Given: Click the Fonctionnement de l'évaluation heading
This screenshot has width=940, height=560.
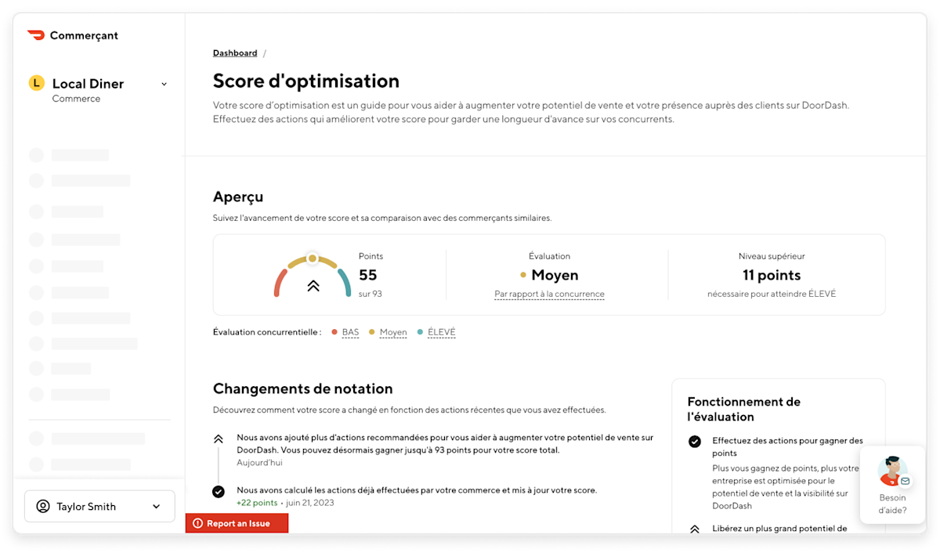Looking at the screenshot, I should point(744,409).
